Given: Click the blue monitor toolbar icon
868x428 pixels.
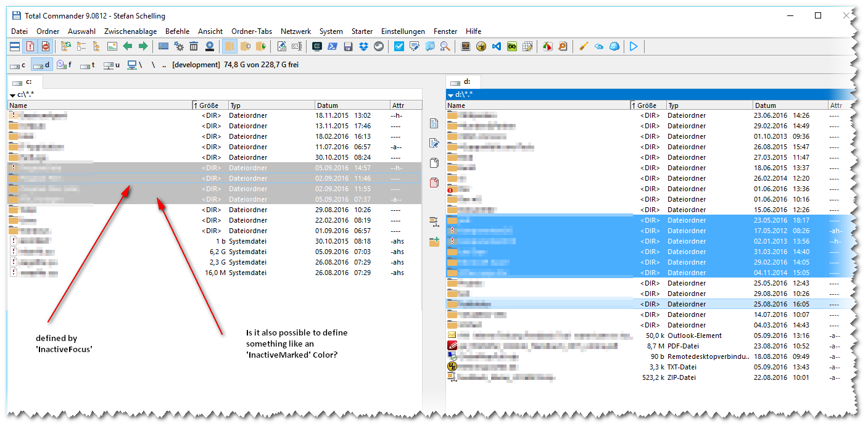Looking at the screenshot, I should click(x=163, y=46).
